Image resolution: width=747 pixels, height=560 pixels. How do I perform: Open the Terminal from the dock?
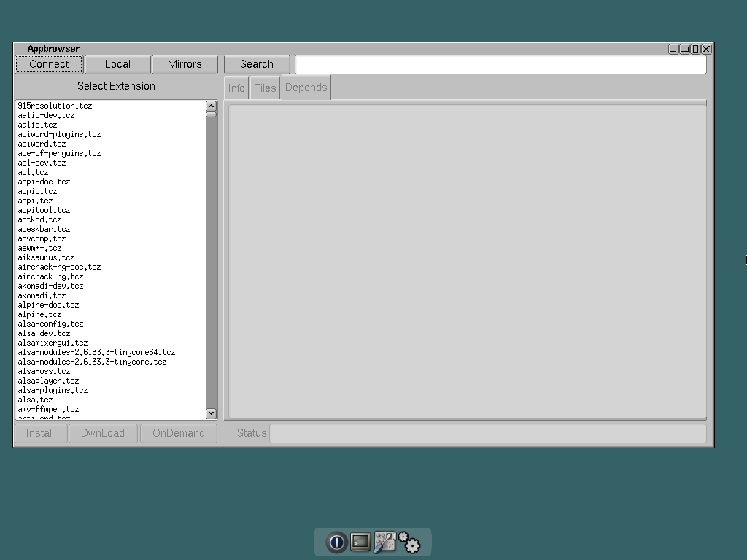360,542
